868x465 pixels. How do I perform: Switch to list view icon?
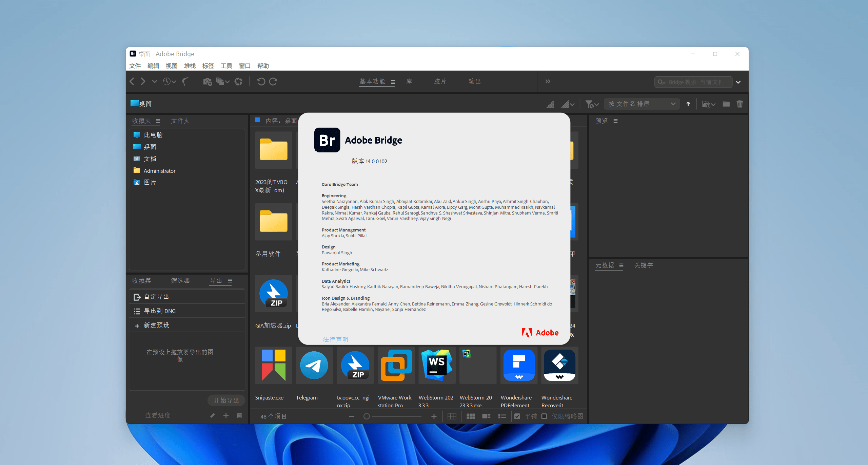click(x=502, y=416)
